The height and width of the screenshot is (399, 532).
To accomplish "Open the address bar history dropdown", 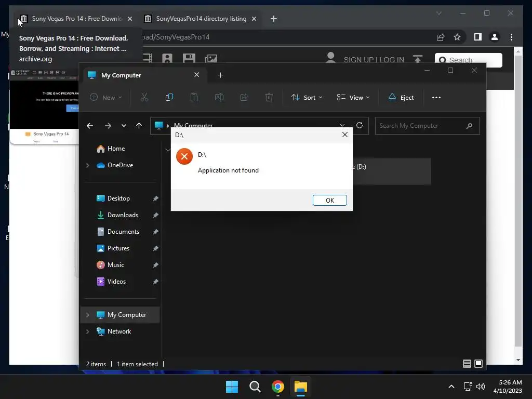I will coord(342,125).
